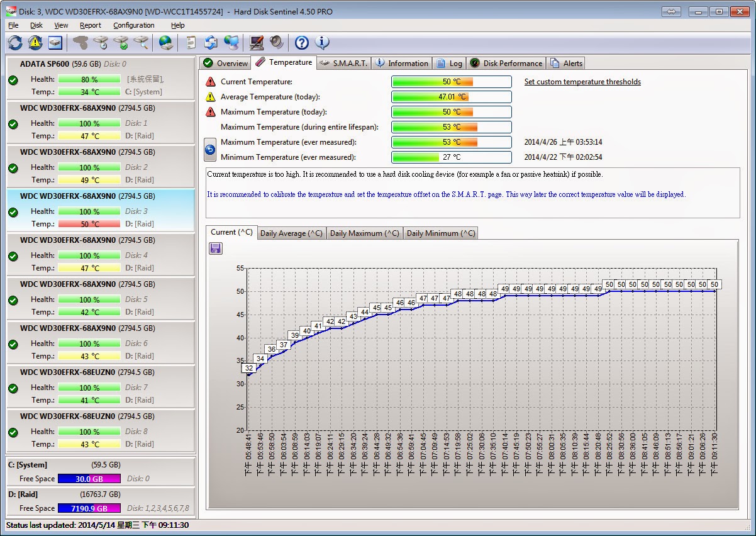Click the 80 % health bar of ADATA SP600
The image size is (756, 536).
pyautogui.click(x=89, y=79)
